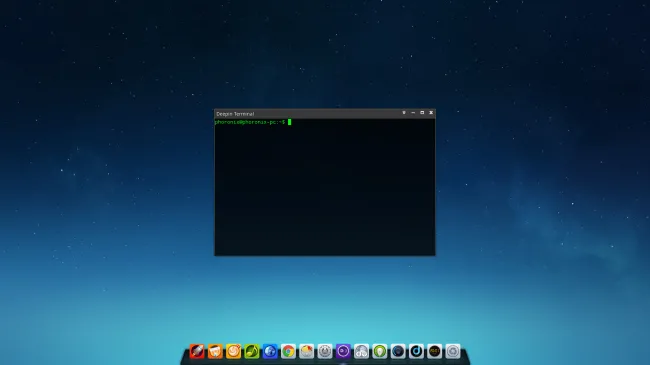
Task: Open the black digital clock dock icon
Action: 434,351
